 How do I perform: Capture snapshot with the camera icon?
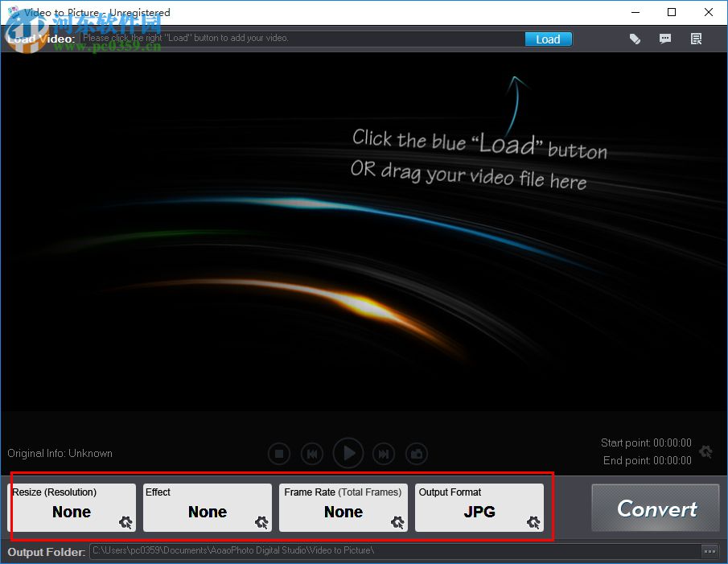pyautogui.click(x=417, y=454)
